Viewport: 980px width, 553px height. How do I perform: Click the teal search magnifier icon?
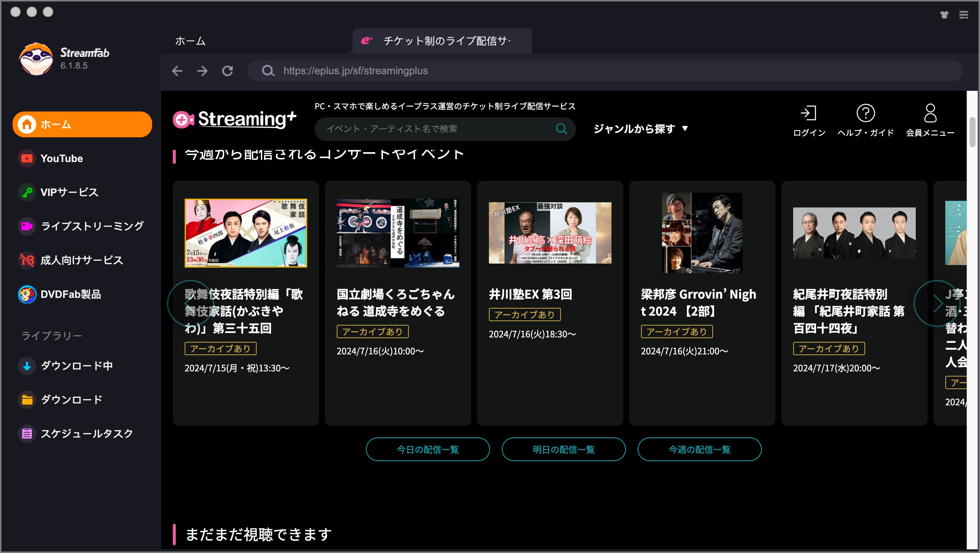pos(562,129)
